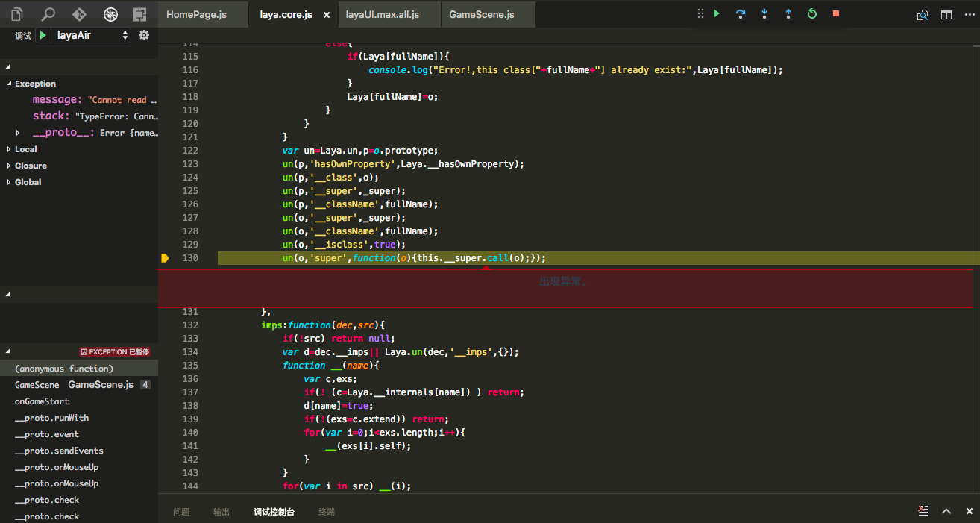The width and height of the screenshot is (980, 523).
Task: Restart the debug session
Action: pos(812,14)
